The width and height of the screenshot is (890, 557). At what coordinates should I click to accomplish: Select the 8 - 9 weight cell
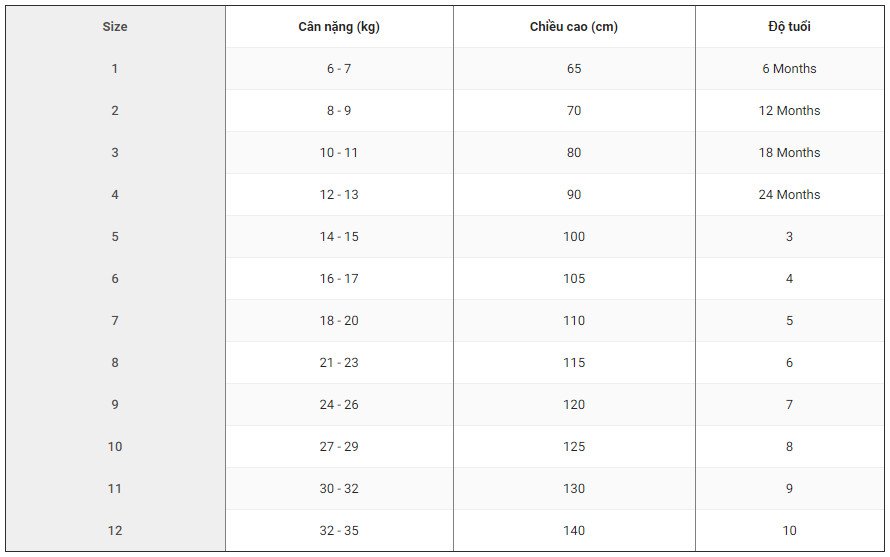[x=339, y=111]
